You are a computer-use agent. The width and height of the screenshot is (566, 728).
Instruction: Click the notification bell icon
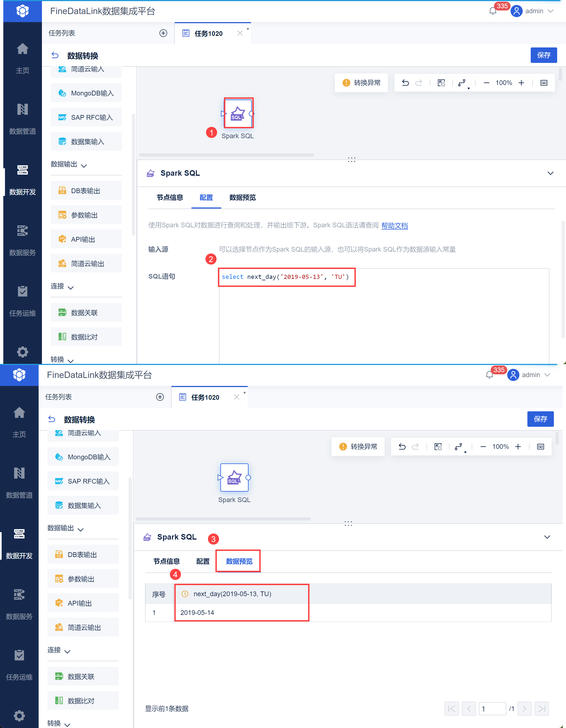click(x=492, y=11)
